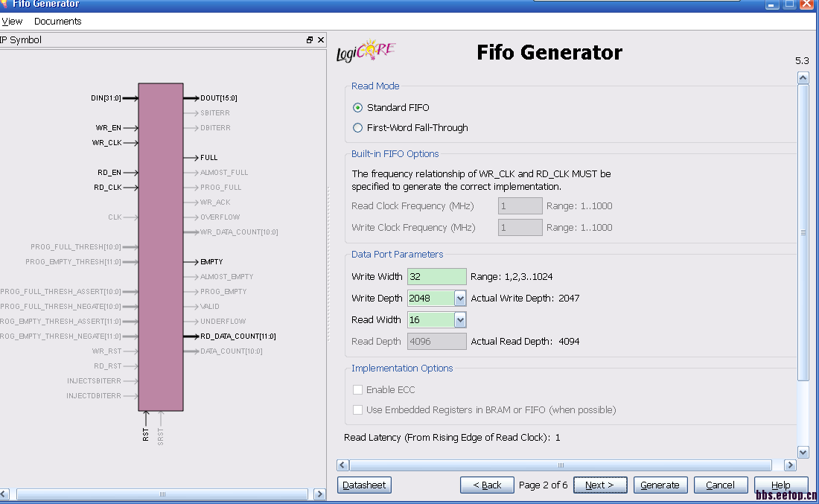The height and width of the screenshot is (504, 819).
Task: Click the LogiCORE logo
Action: pos(366,51)
